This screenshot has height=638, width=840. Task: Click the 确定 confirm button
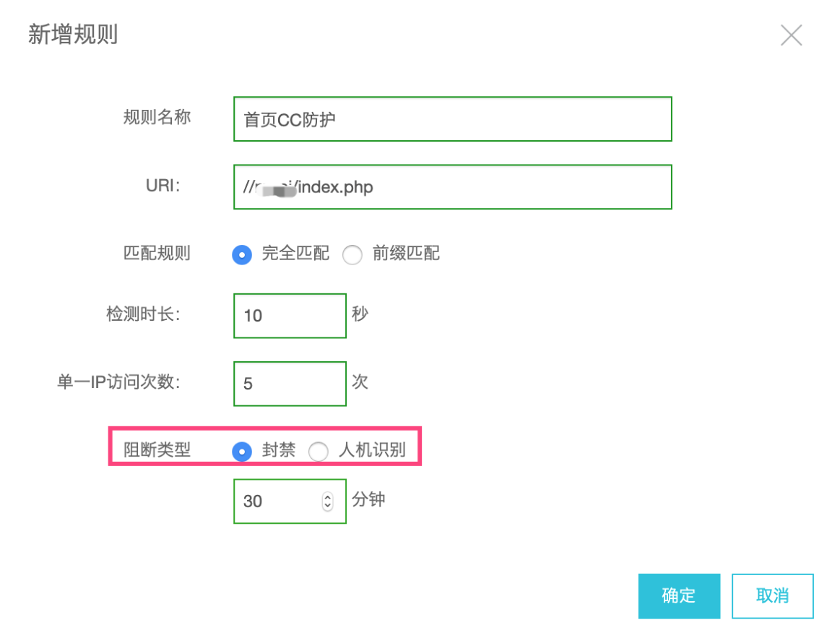point(678,596)
